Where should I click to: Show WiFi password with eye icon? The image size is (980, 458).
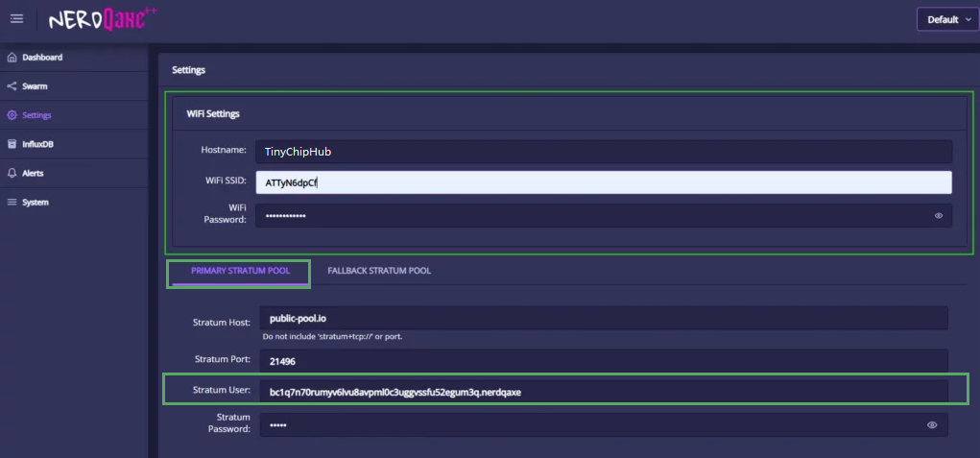click(x=938, y=216)
